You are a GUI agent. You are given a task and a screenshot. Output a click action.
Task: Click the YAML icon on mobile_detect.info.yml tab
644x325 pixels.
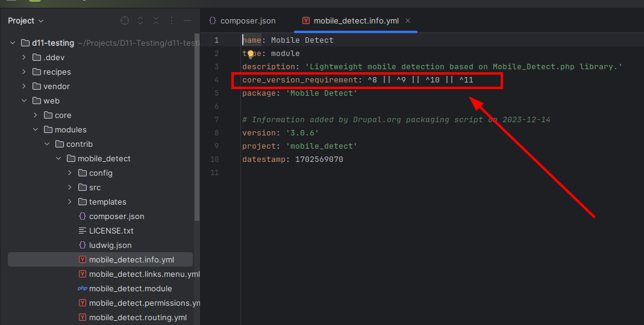(305, 20)
